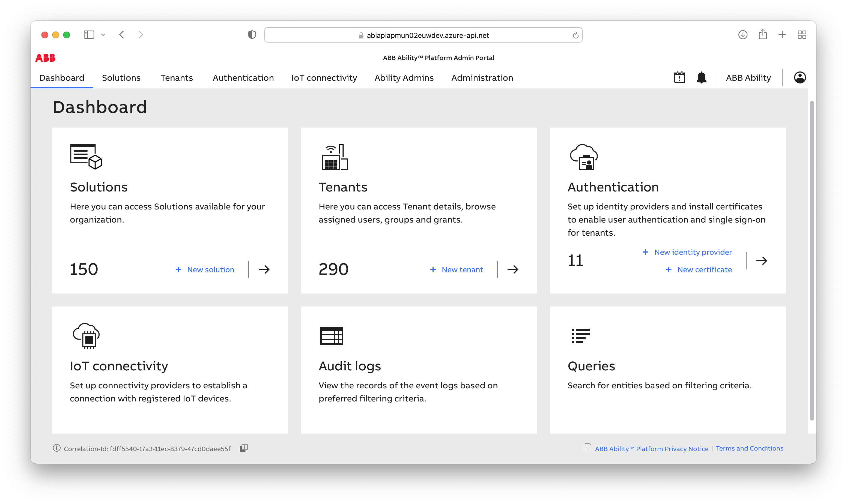The image size is (847, 504).
Task: Go to Solutions via card arrow
Action: pyautogui.click(x=264, y=269)
